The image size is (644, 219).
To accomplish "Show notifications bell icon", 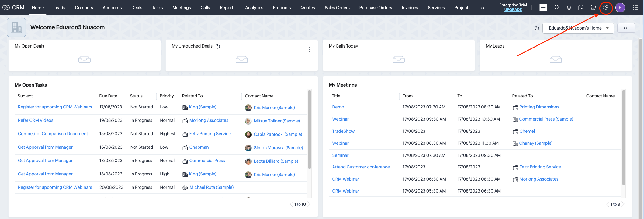I will click(x=569, y=8).
